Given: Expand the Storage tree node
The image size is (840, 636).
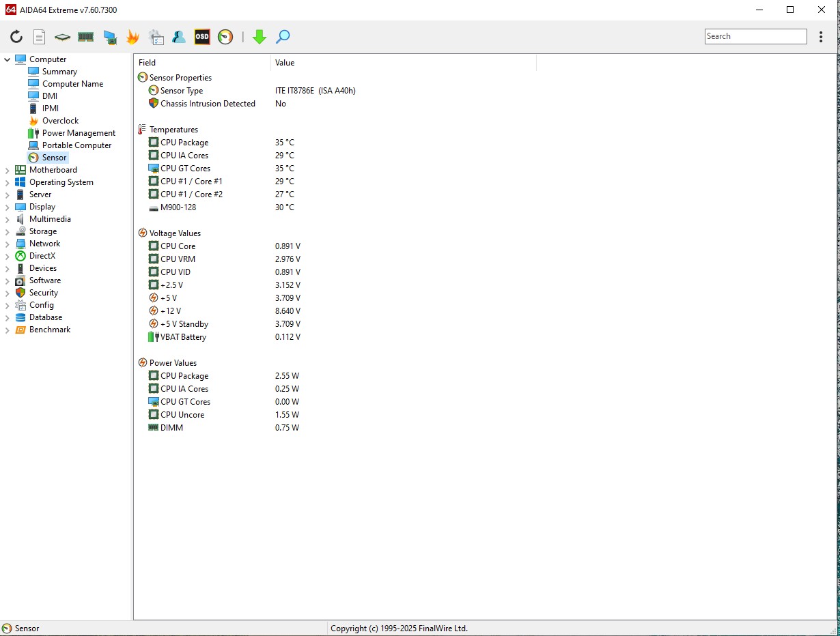Looking at the screenshot, I should (x=8, y=231).
